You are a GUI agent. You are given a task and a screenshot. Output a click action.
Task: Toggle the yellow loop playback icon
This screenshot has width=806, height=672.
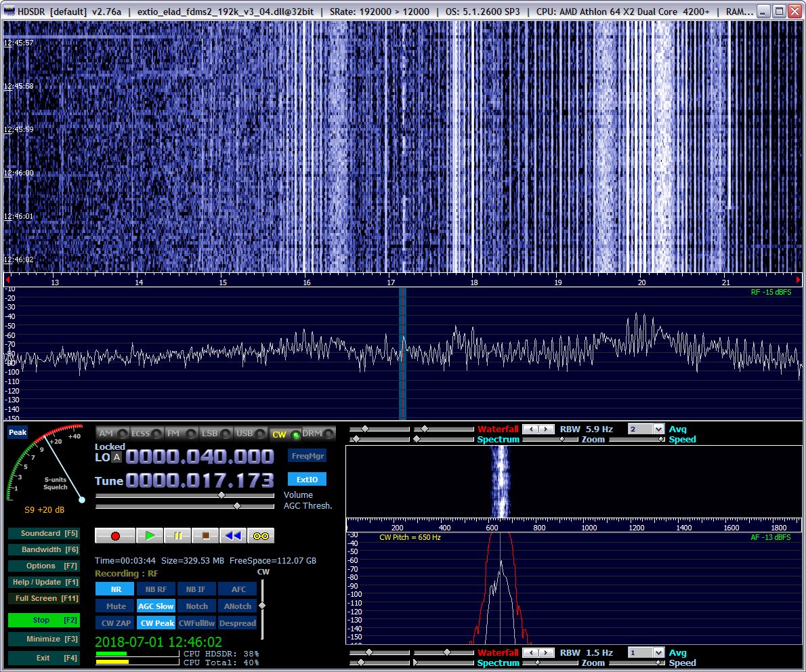tap(261, 536)
